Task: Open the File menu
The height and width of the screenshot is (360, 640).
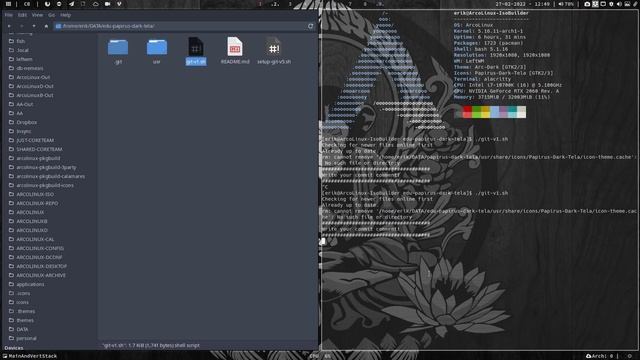Action: coord(9,15)
